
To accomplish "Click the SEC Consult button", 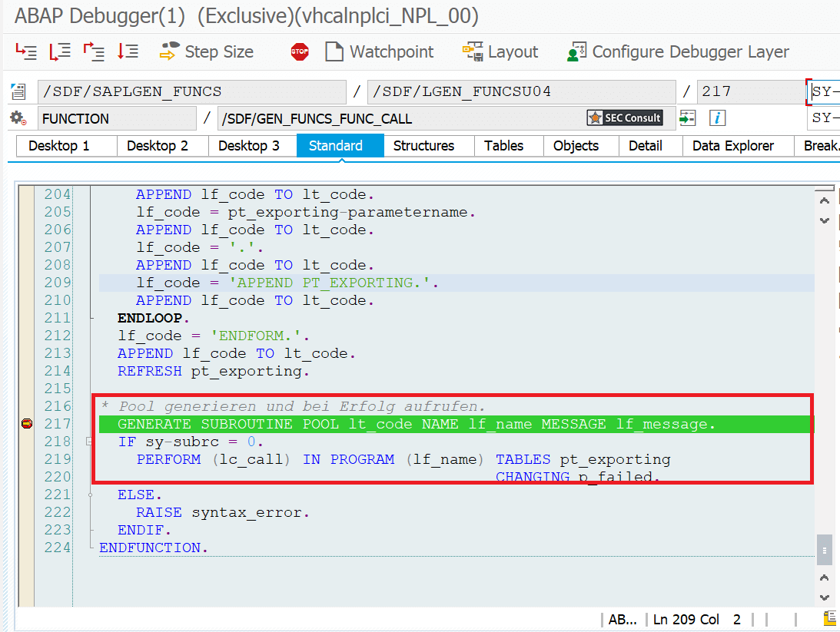I will tap(625, 117).
